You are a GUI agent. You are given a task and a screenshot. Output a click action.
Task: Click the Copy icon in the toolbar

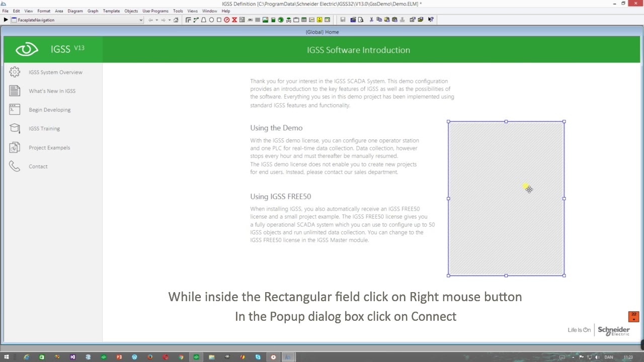point(379,20)
